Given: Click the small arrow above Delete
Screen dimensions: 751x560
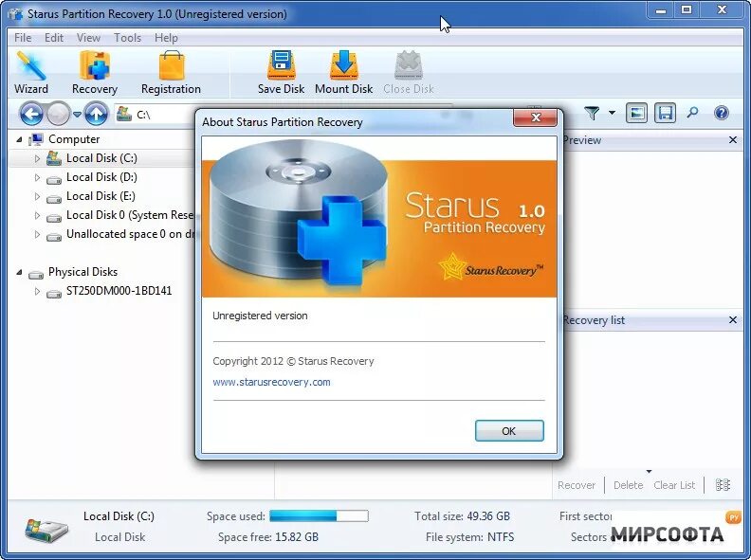Looking at the screenshot, I should 649,472.
